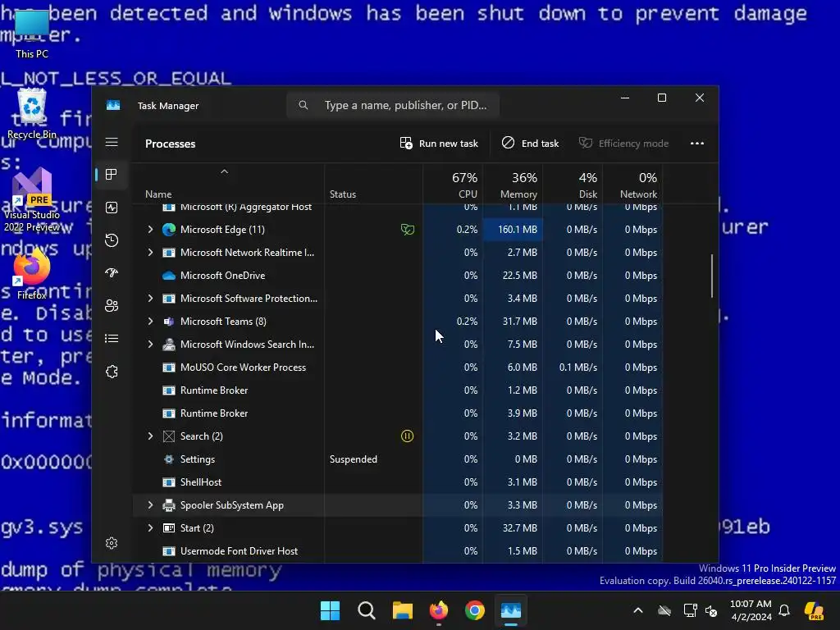This screenshot has width=840, height=630.
Task: Open taskbar Search icon
Action: [367, 610]
